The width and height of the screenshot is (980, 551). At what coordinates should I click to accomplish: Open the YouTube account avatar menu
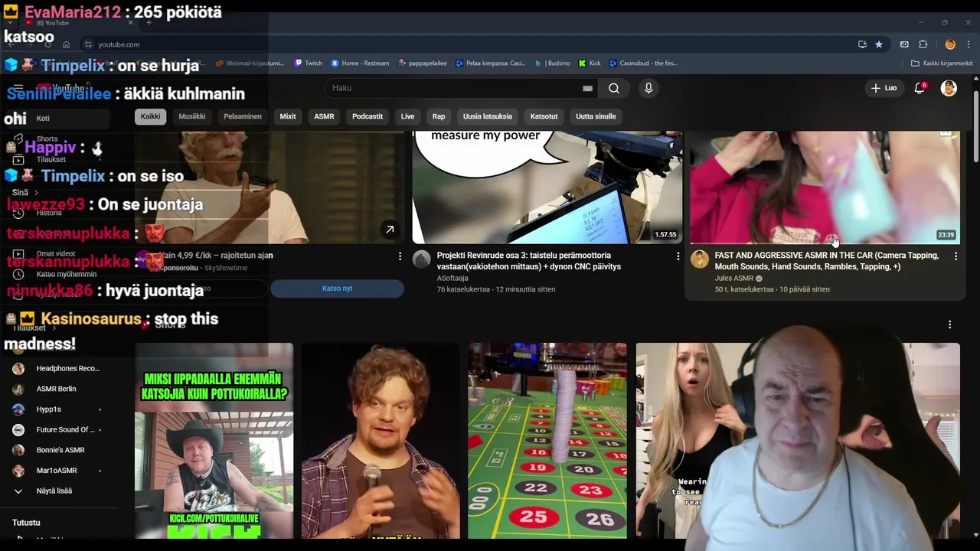point(949,88)
